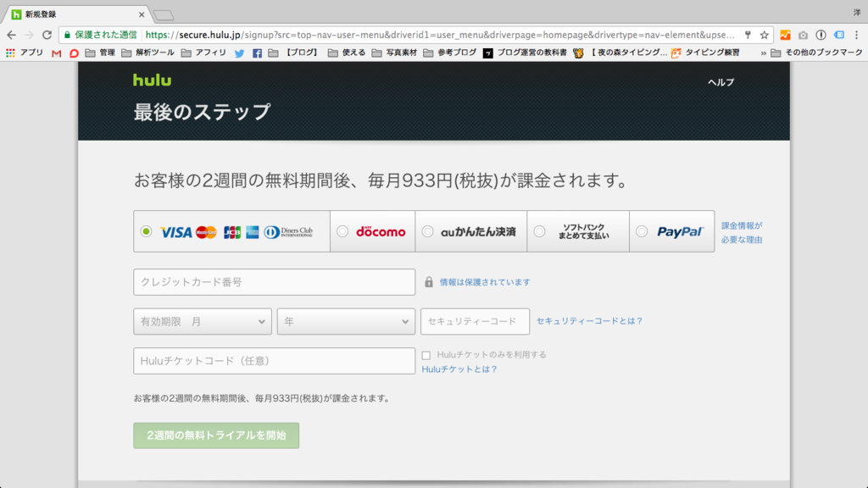The image size is (868, 488).
Task: Open the 使える bookmark folder
Action: pyautogui.click(x=347, y=53)
